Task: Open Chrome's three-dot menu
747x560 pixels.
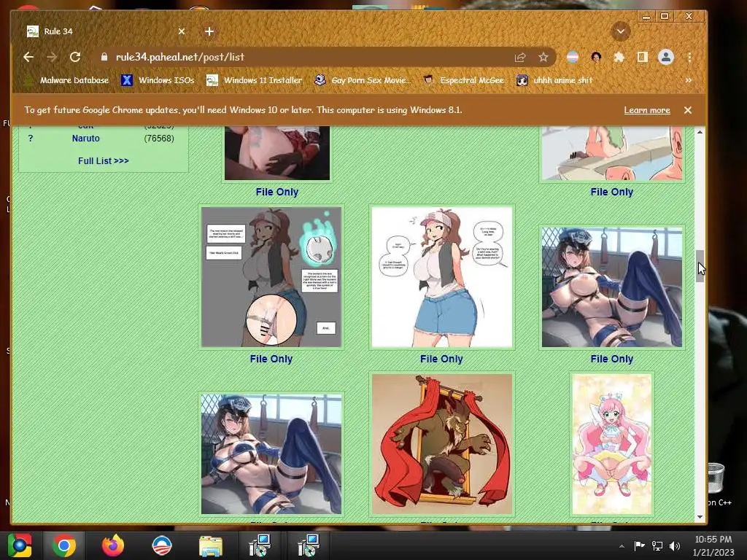Action: (x=689, y=58)
